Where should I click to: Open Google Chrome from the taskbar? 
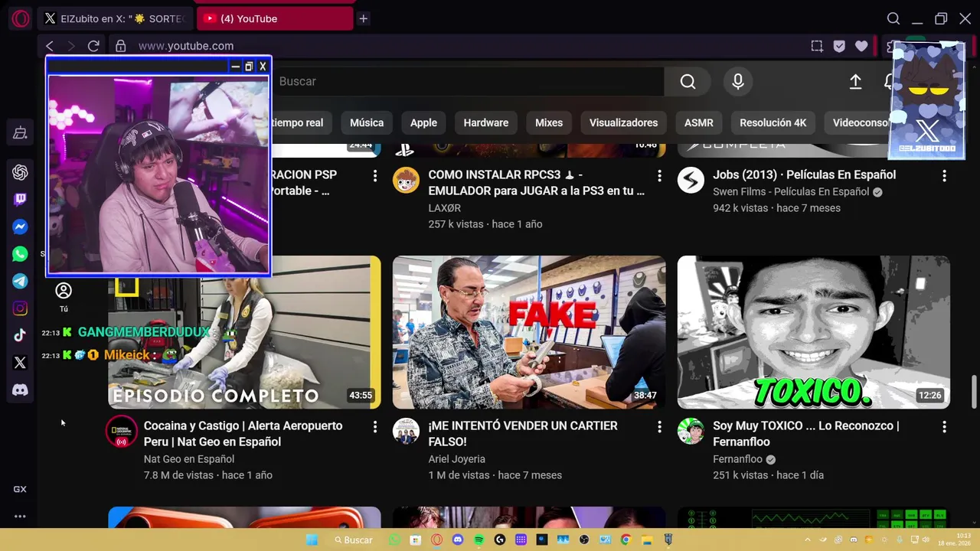626,540
